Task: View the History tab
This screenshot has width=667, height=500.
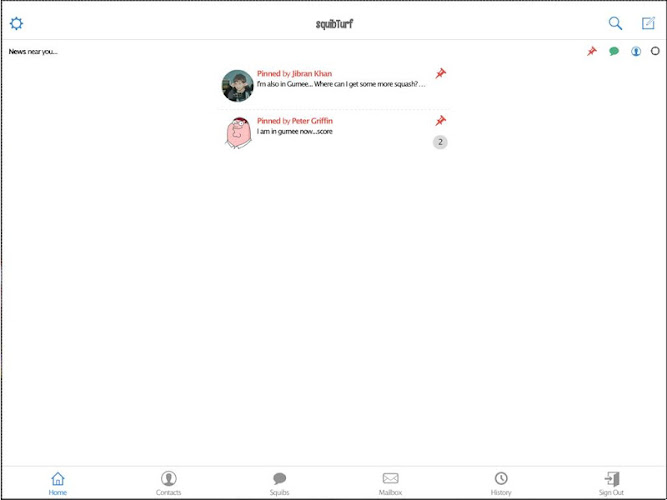Action: 501,484
